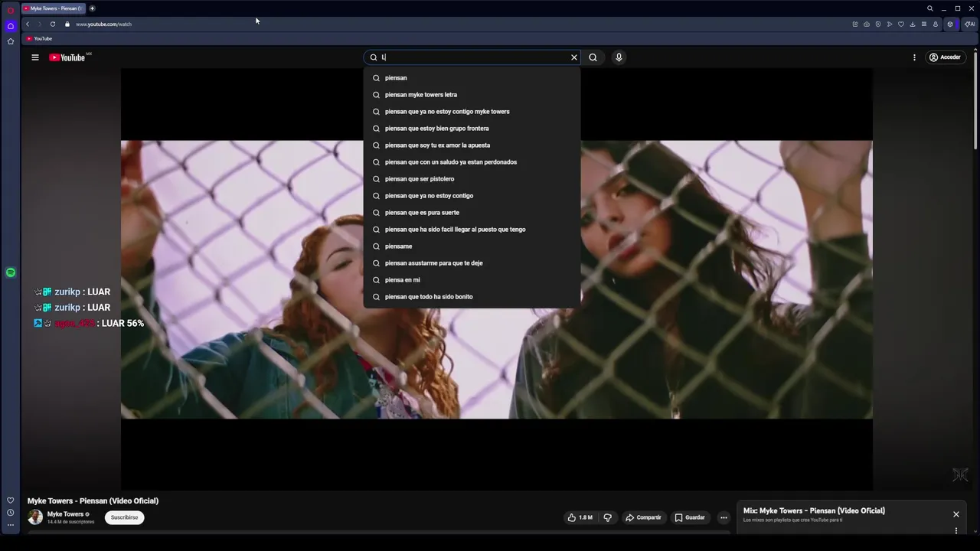980x551 pixels.
Task: Click the video title text
Action: 93,500
